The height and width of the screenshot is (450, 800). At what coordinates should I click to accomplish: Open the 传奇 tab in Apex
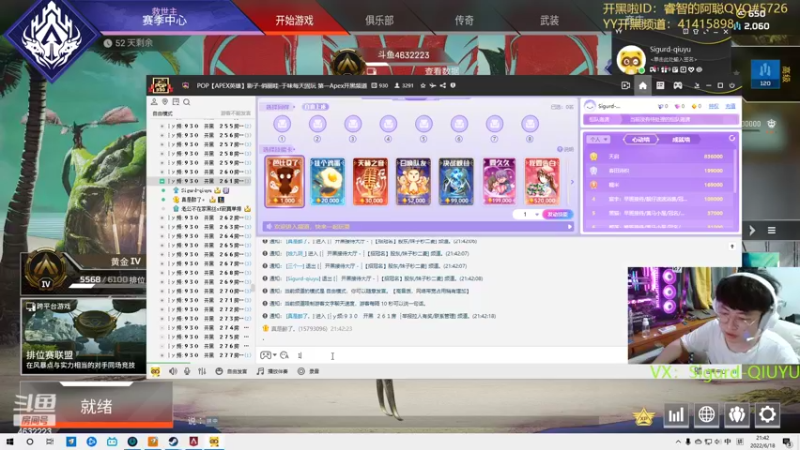[464, 20]
